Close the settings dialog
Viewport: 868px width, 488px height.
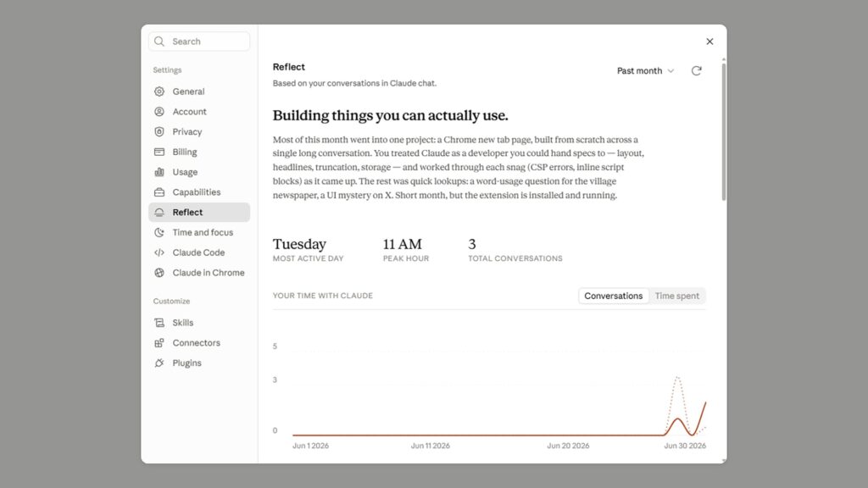pos(709,42)
